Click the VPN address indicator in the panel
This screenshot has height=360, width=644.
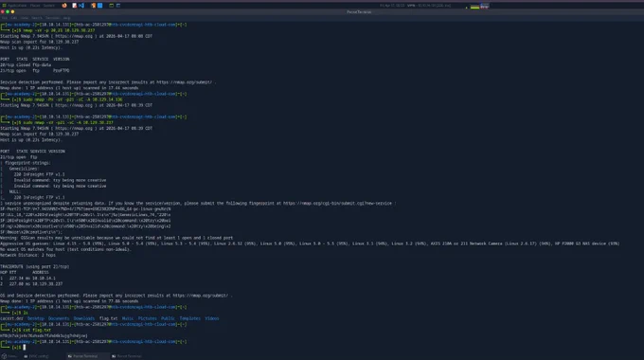(x=429, y=6)
